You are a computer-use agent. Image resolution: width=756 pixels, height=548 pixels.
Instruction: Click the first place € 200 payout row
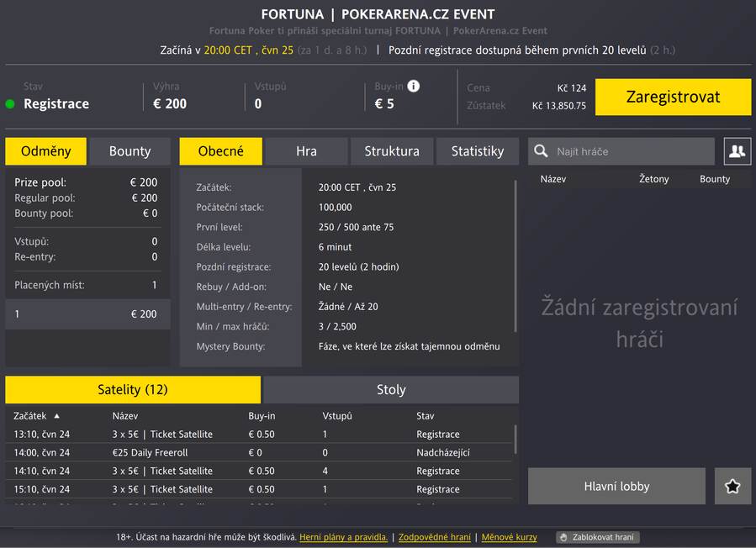pyautogui.click(x=87, y=314)
